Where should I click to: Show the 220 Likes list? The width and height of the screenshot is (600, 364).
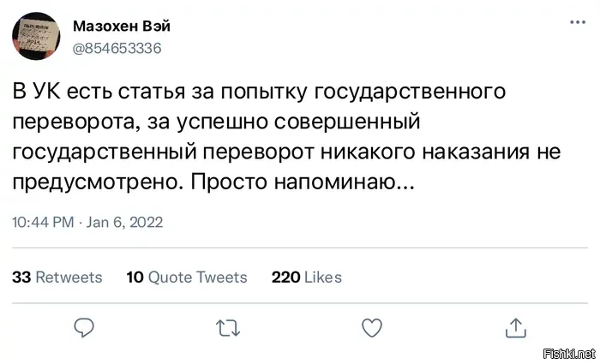(x=306, y=277)
